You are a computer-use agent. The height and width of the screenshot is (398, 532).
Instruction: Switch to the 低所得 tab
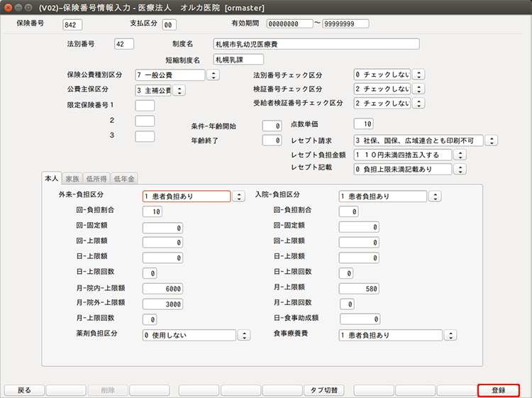point(96,179)
